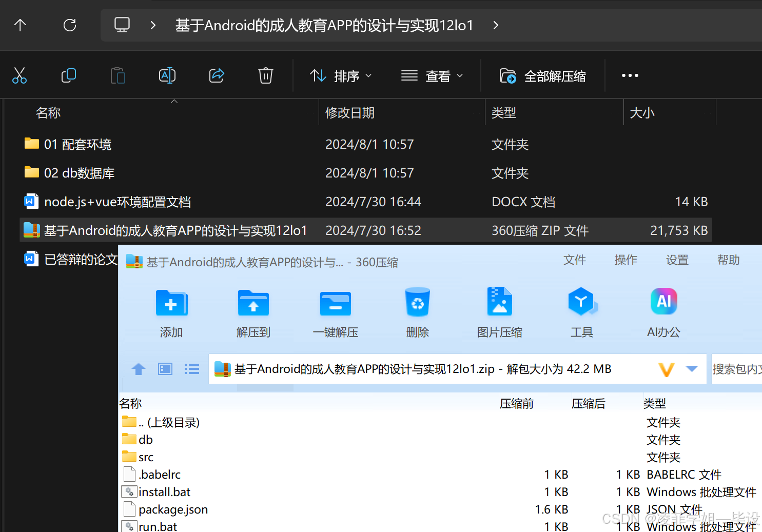Select the folder name in address bar
The width and height of the screenshot is (762, 532).
(x=324, y=25)
